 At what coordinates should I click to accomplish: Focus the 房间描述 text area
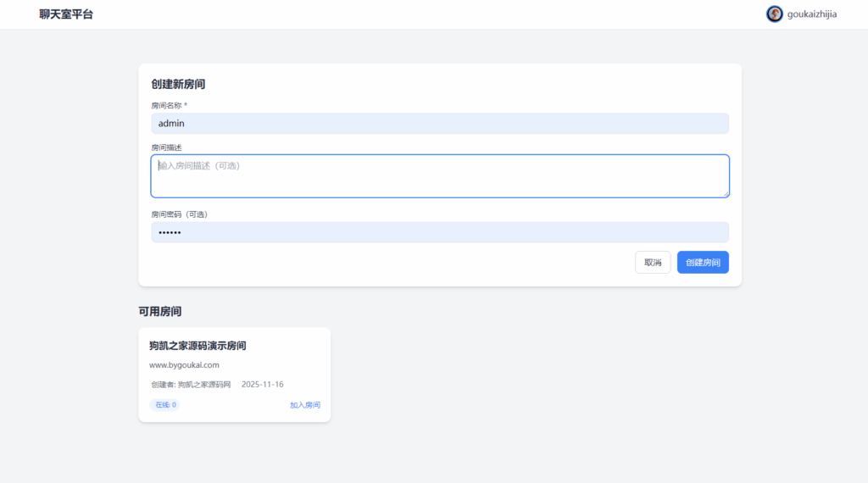(439, 175)
